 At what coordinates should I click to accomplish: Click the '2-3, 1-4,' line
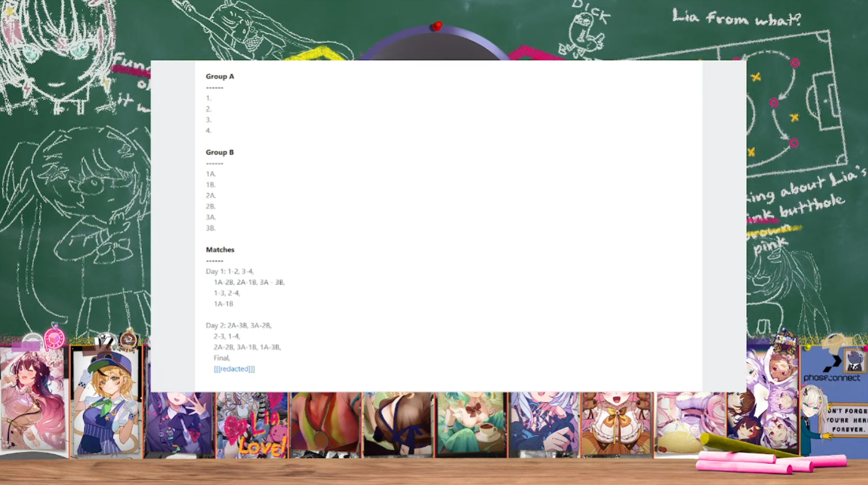(x=227, y=337)
